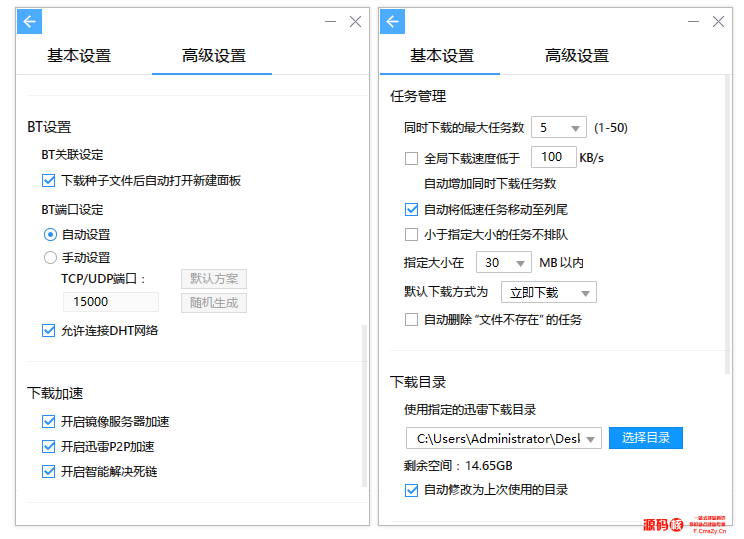Click the 默认方案 button
The height and width of the screenshot is (539, 744).
(x=214, y=279)
